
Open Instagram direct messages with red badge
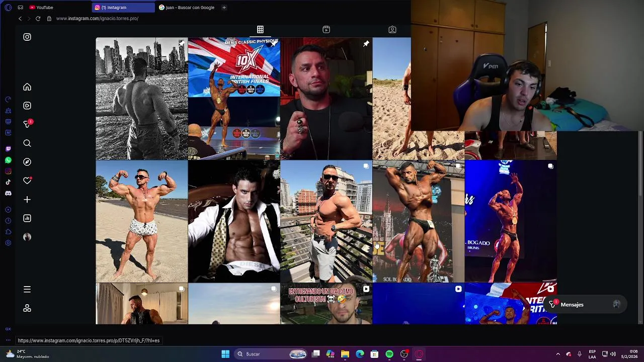28,124
